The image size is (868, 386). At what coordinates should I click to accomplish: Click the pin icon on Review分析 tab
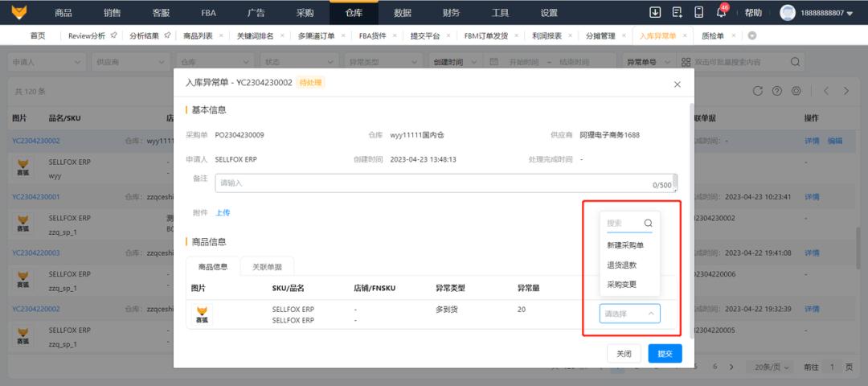[x=113, y=35]
